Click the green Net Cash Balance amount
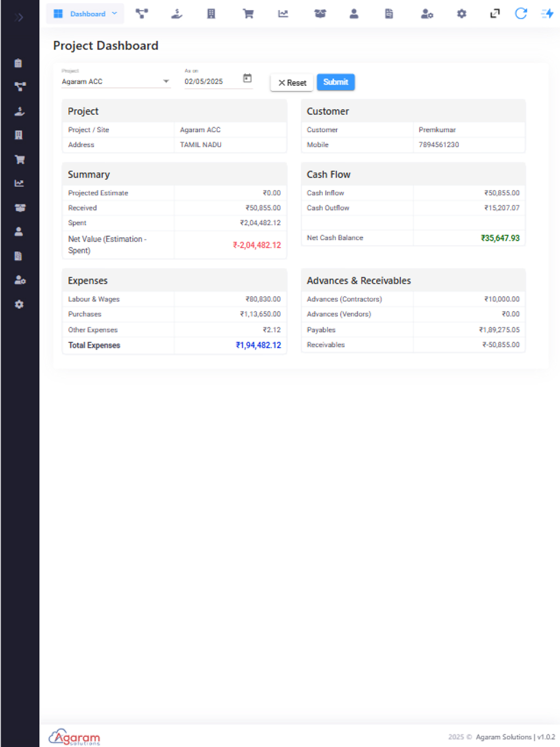 pos(500,238)
